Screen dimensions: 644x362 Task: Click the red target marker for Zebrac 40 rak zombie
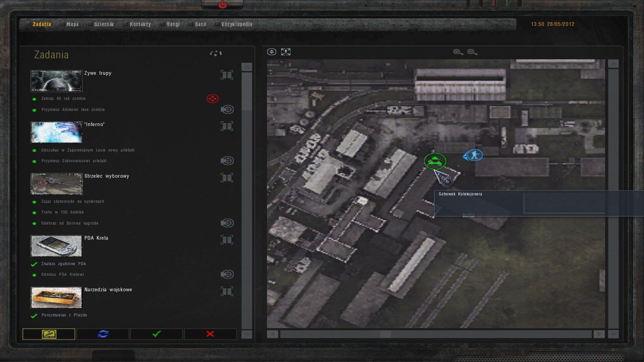212,99
